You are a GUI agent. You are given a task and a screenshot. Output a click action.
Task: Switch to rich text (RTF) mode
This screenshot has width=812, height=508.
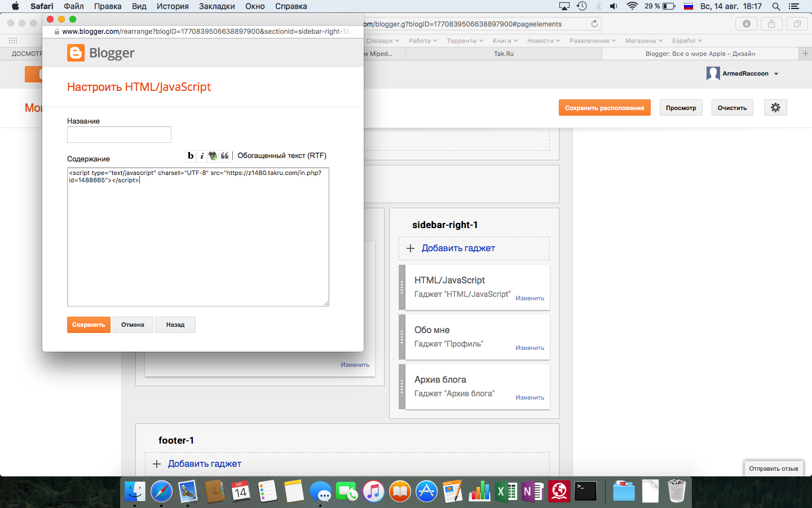coord(282,156)
